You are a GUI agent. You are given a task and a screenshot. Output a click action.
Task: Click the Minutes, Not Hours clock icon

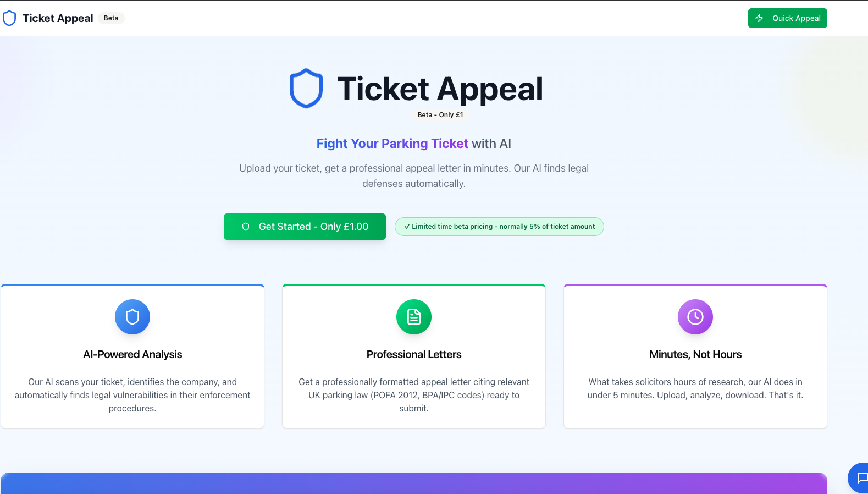(x=695, y=317)
